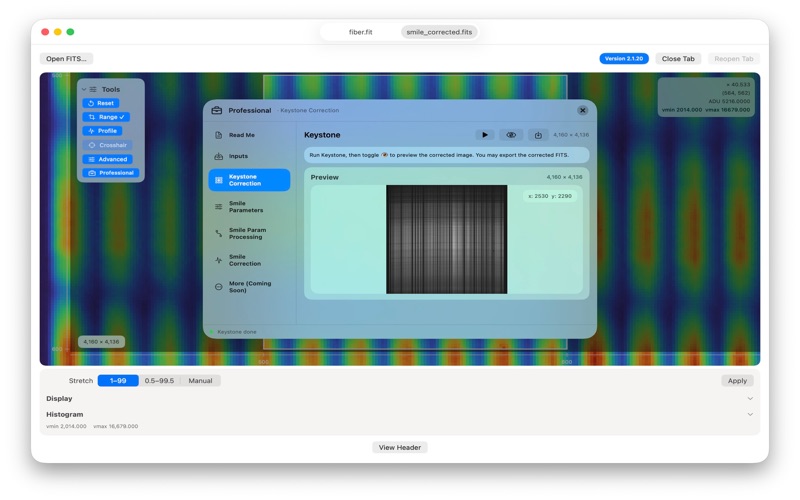Select the 1–99 stretch option
800x500 pixels.
[x=118, y=381]
